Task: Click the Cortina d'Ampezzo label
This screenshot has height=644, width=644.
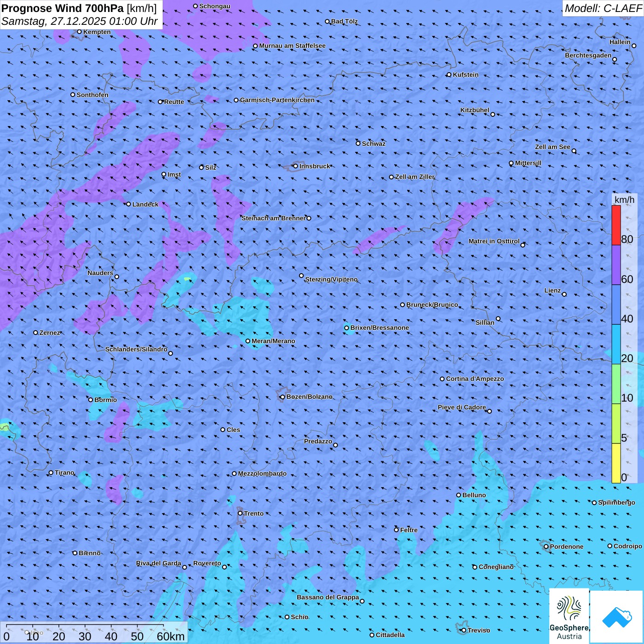Action: pyautogui.click(x=475, y=379)
